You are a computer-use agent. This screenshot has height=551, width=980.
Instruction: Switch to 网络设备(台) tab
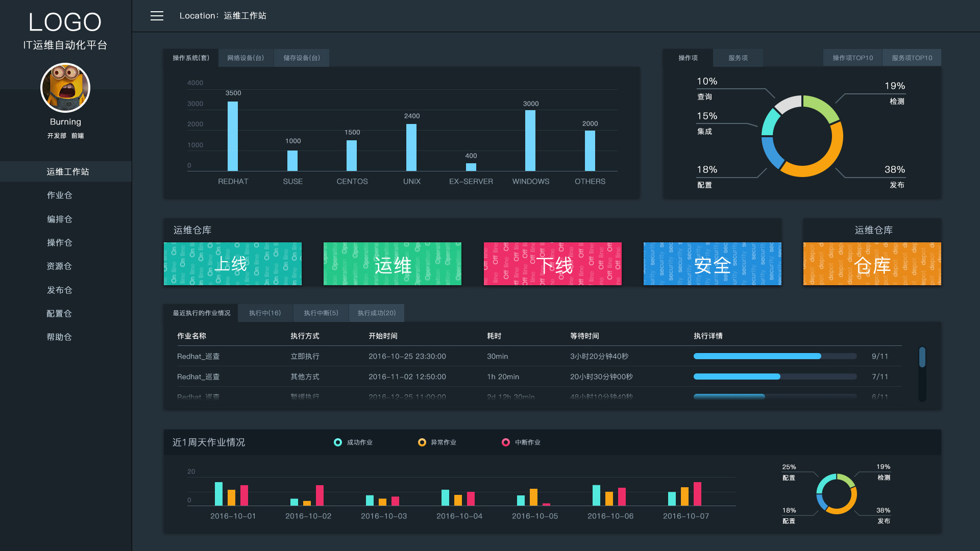coord(246,58)
